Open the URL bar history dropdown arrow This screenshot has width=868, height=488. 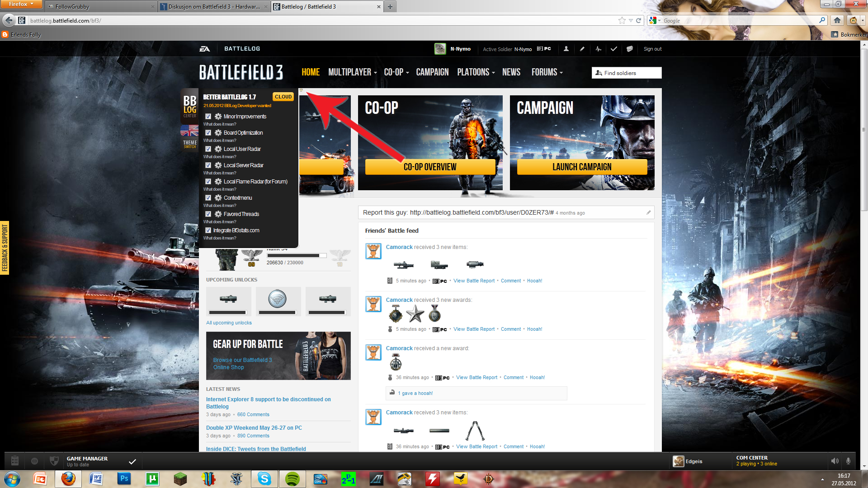(x=631, y=20)
